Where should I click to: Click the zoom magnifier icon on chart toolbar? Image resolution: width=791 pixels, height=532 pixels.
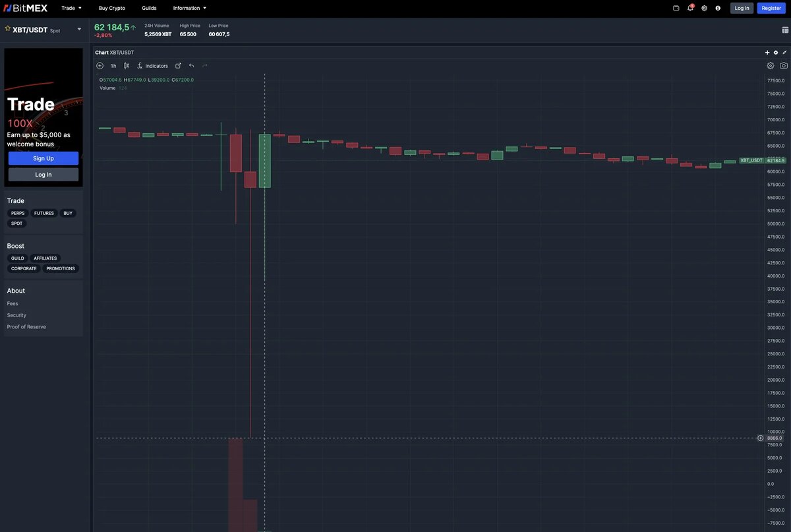100,66
